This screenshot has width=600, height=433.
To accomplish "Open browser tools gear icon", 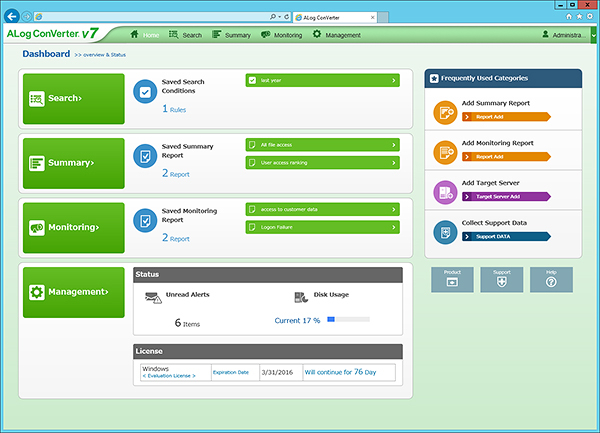I will [590, 16].
